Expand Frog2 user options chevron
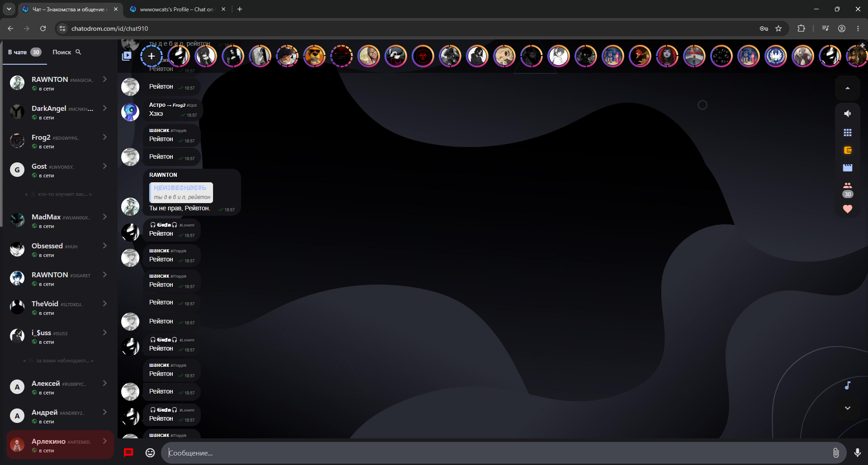The height and width of the screenshot is (465, 868). 105,137
